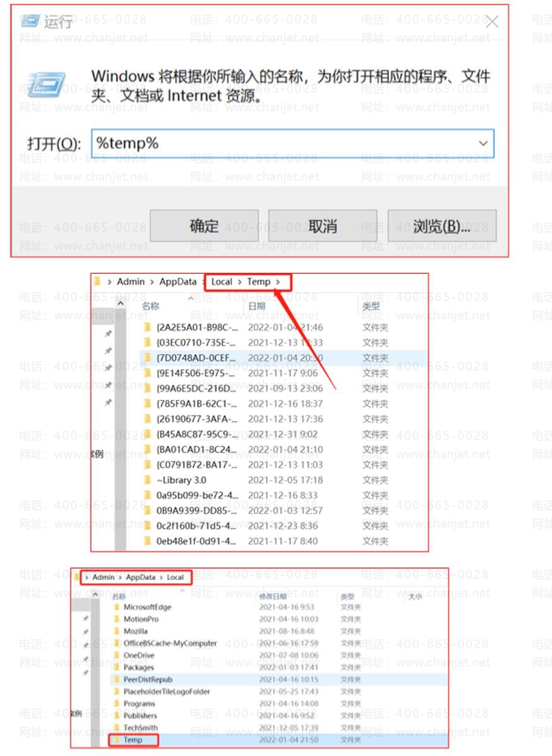Click folder icon of Mozilla
The image size is (552, 756).
[117, 631]
